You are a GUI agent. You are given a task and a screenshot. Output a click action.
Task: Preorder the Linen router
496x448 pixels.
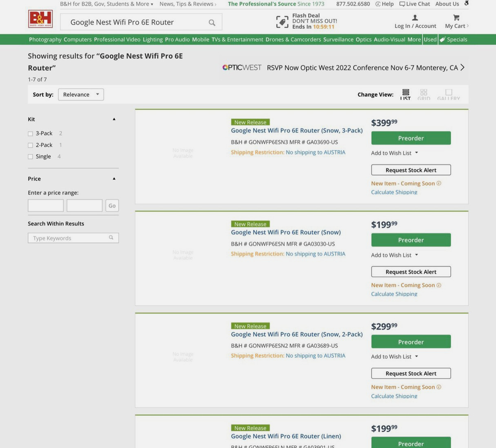(x=411, y=443)
